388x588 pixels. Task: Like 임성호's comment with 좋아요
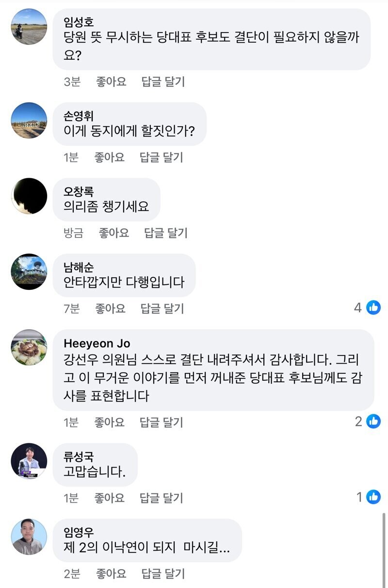pyautogui.click(x=111, y=82)
